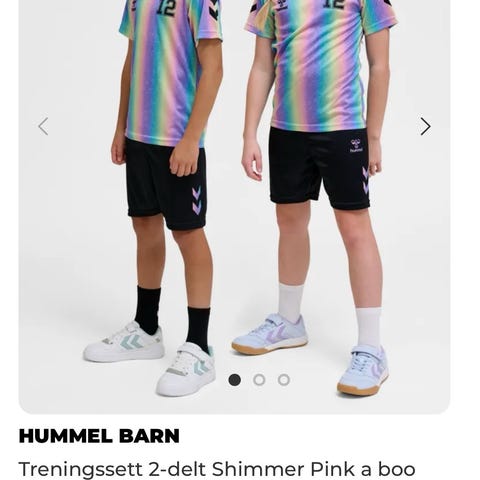Open Treningssett 2-delt Shimmer Pink product title
Image resolution: width=480 pixels, height=480 pixels.
point(217,469)
